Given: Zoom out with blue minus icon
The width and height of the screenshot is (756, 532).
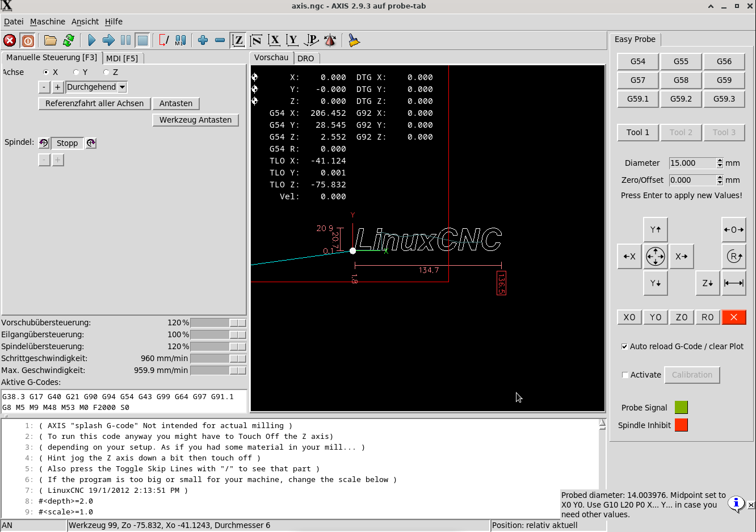Looking at the screenshot, I should click(220, 40).
